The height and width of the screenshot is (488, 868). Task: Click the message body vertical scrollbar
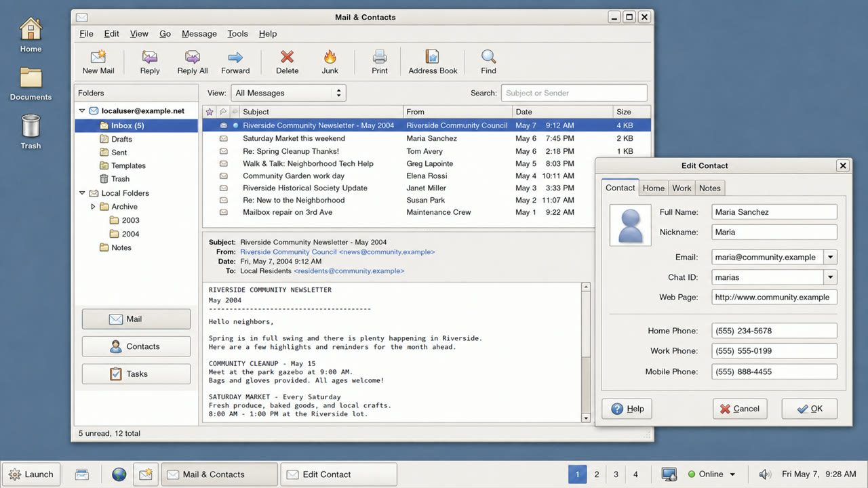(x=586, y=352)
